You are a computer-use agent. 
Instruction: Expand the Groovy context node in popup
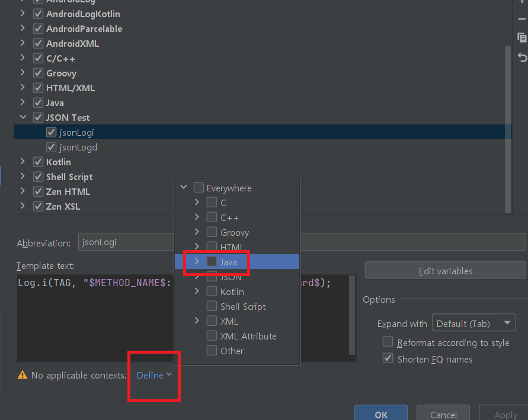(197, 232)
